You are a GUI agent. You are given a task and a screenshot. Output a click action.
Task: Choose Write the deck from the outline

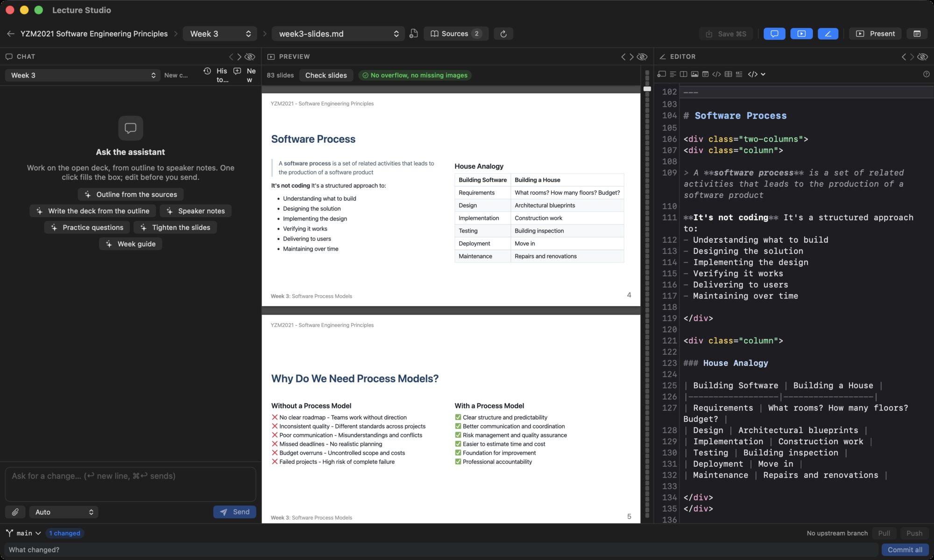(x=92, y=211)
